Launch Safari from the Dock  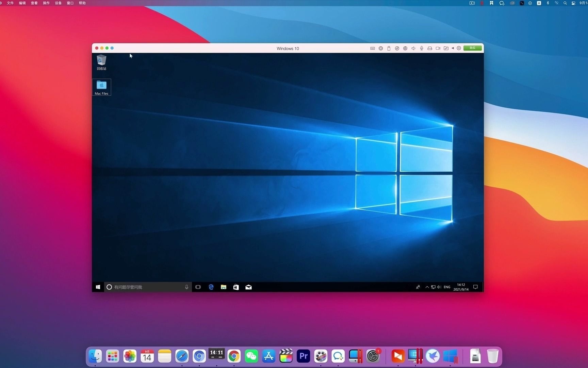[182, 356]
